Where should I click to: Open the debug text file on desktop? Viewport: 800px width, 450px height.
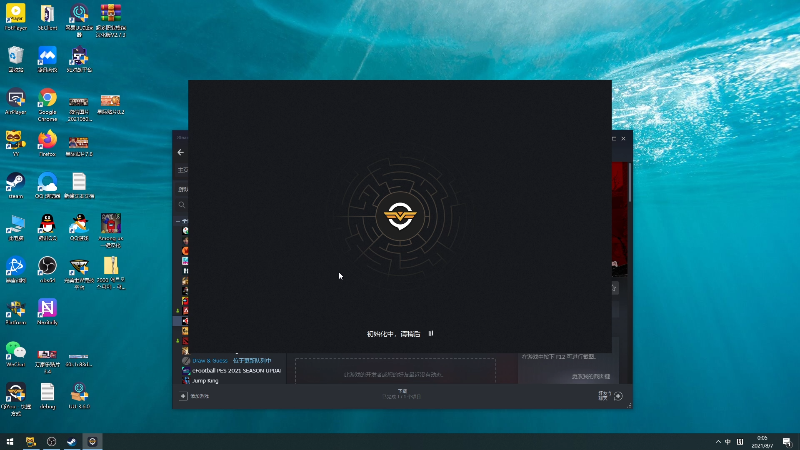coord(47,396)
